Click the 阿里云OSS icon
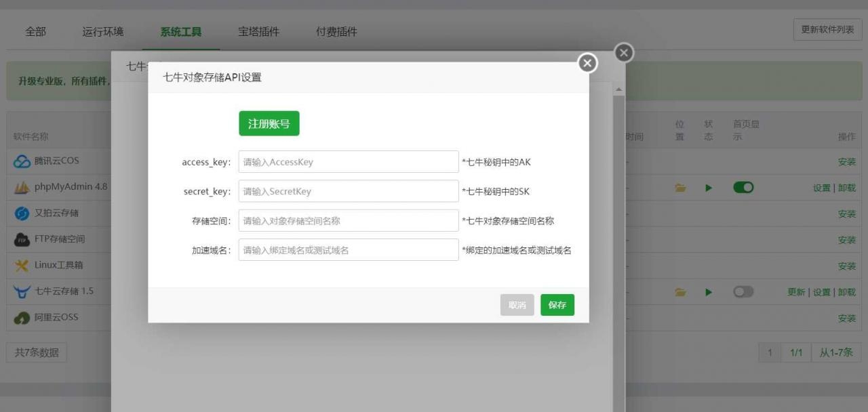 22,318
